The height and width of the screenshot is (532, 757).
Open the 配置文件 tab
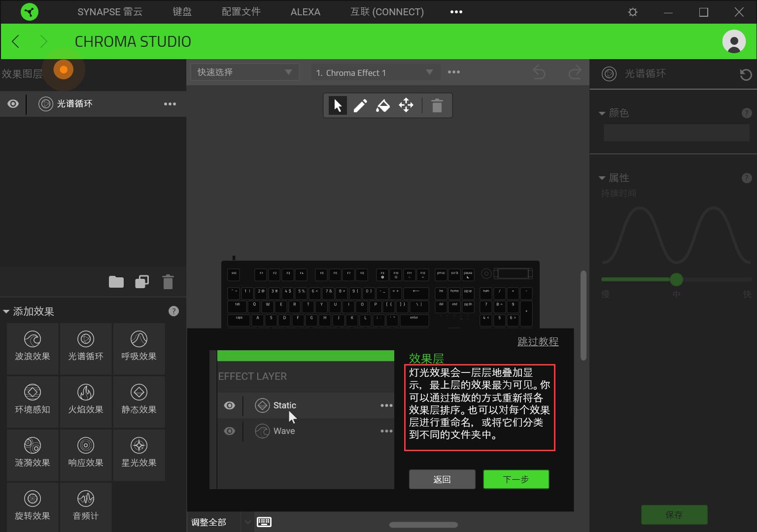coord(241,12)
